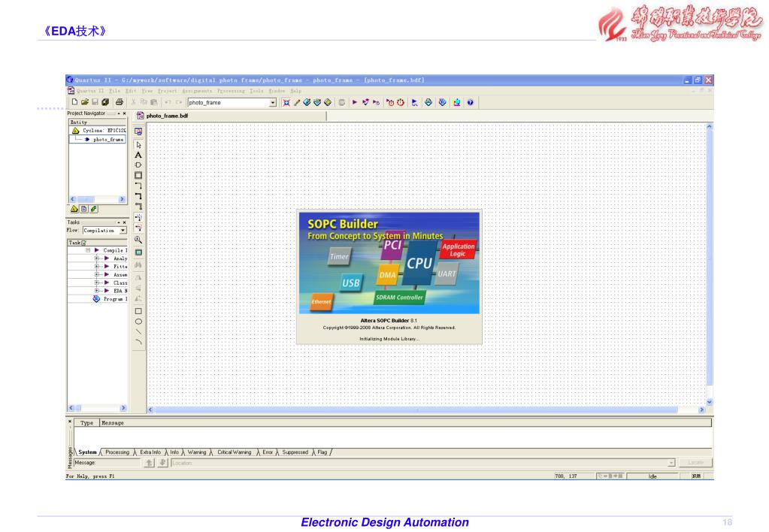Select the arrow Selection tool

(x=139, y=145)
